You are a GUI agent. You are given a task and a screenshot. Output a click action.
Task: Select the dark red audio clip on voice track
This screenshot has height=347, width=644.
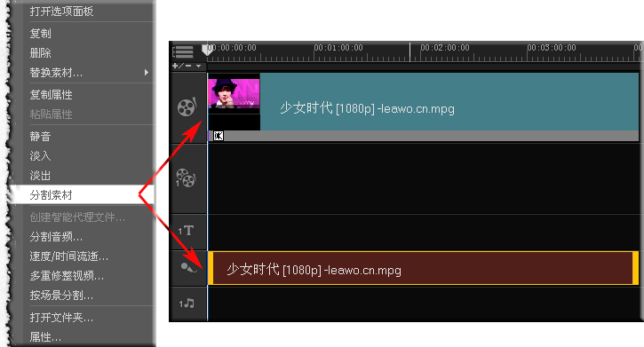423,268
